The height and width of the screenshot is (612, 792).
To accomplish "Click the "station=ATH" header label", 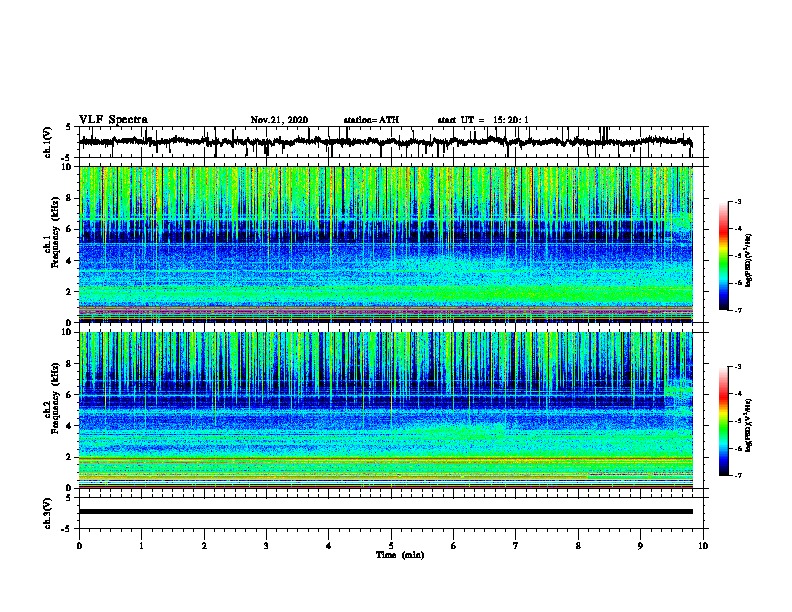I will 371,120.
